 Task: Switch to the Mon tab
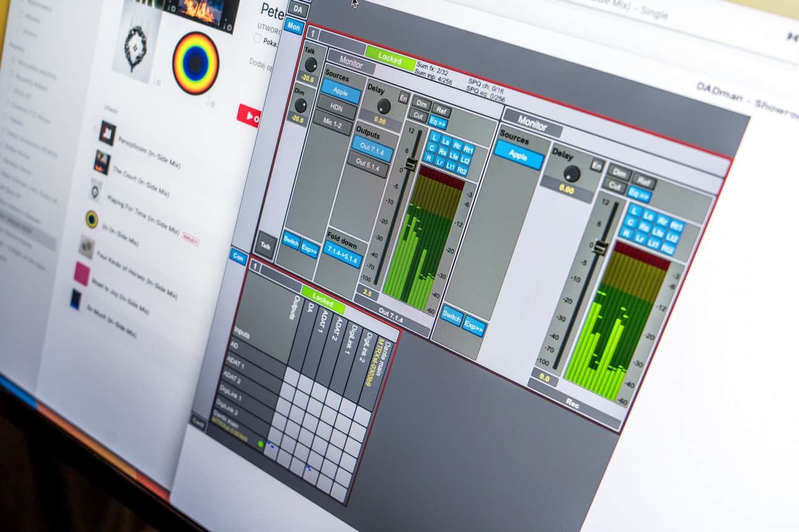tap(293, 26)
